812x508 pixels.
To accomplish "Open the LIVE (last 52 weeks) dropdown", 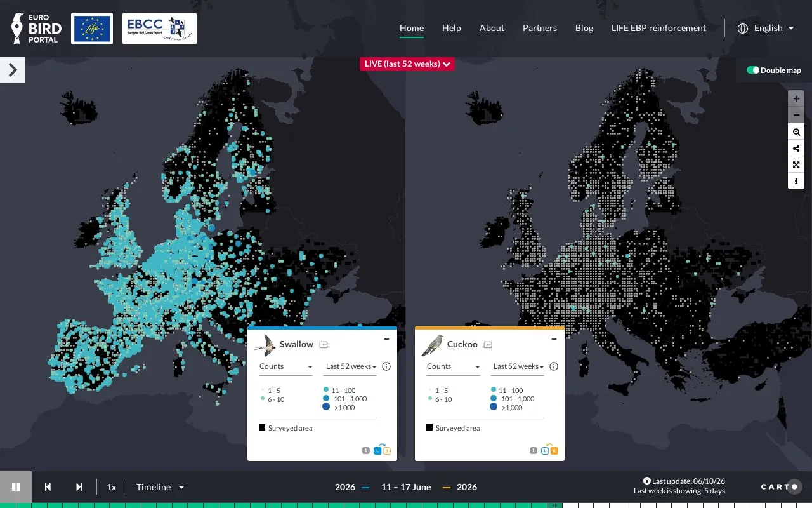I will 407,63.
